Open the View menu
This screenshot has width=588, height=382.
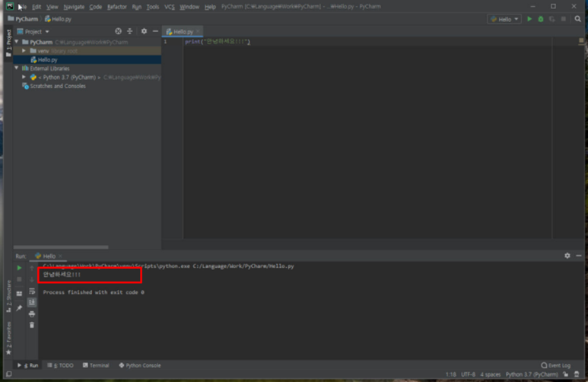(52, 7)
